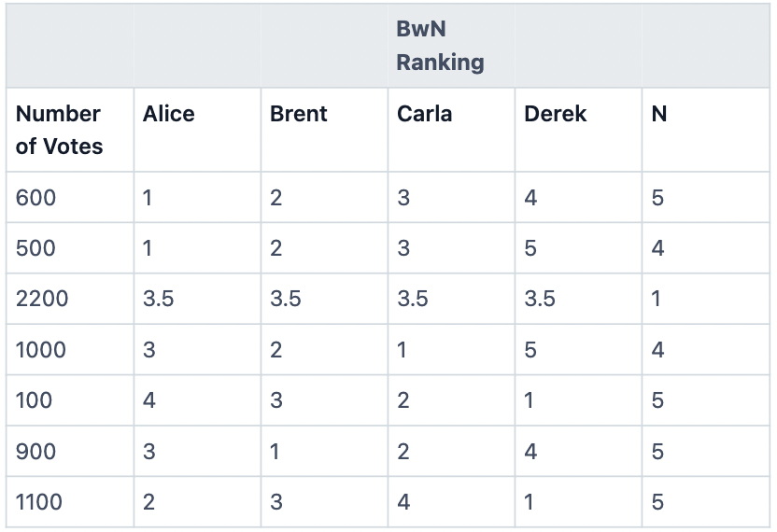
Task: Select Derek's ranking in the 100 row
Action: 530,400
